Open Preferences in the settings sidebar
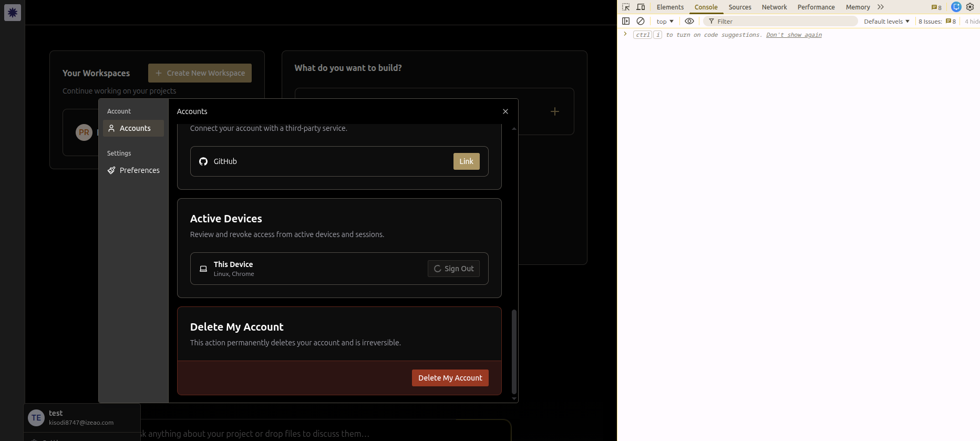The width and height of the screenshot is (980, 441). (133, 170)
